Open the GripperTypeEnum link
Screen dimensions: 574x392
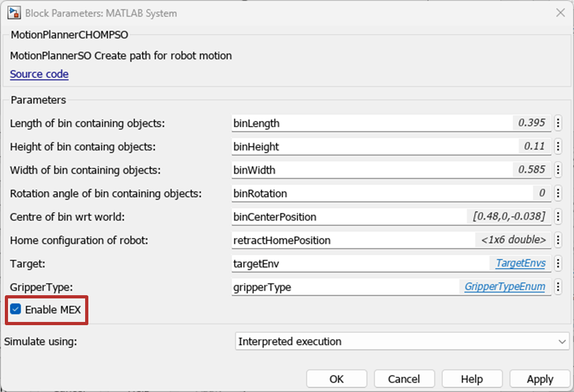click(504, 287)
